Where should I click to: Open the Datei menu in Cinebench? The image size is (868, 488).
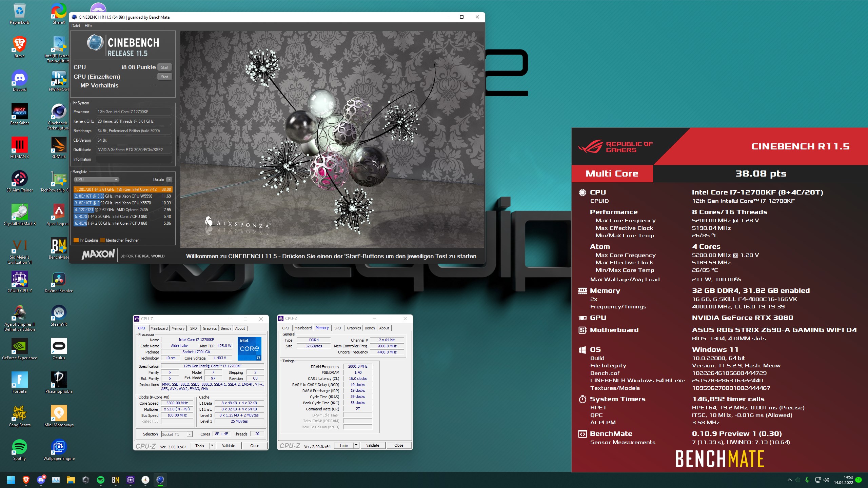coord(76,26)
